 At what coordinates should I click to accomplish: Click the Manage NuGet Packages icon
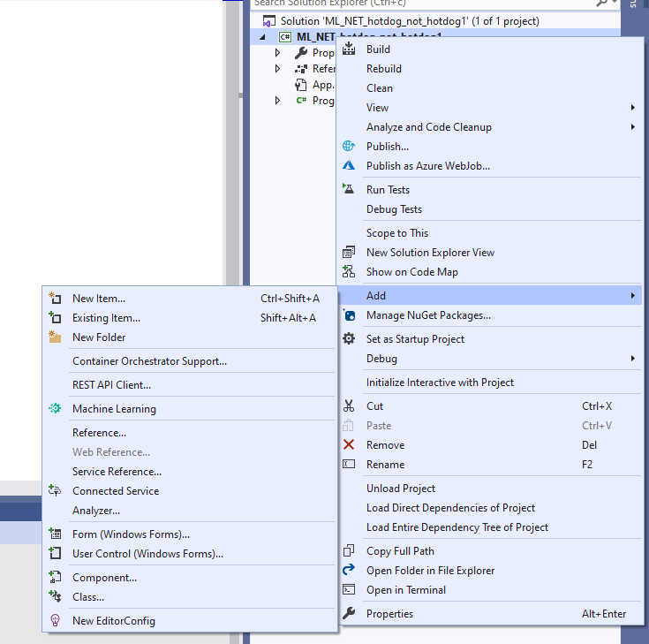(349, 315)
